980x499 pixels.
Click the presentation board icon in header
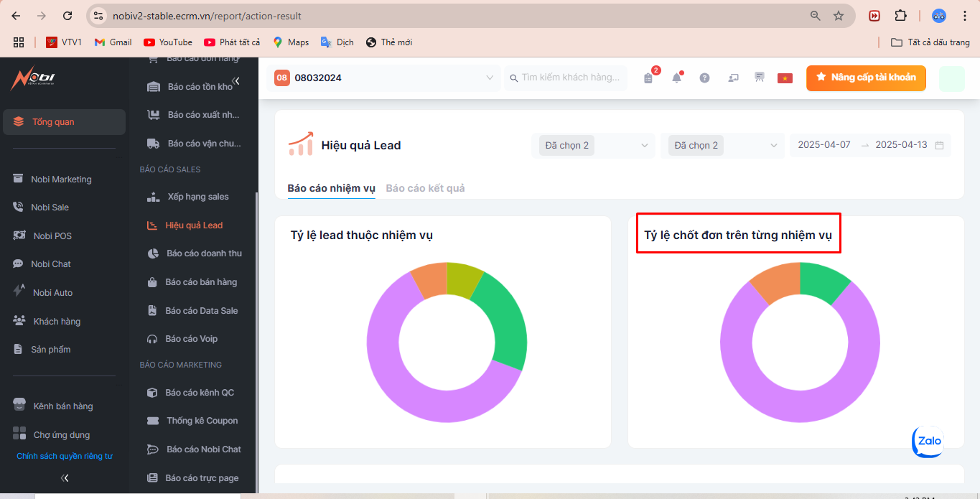click(x=759, y=78)
